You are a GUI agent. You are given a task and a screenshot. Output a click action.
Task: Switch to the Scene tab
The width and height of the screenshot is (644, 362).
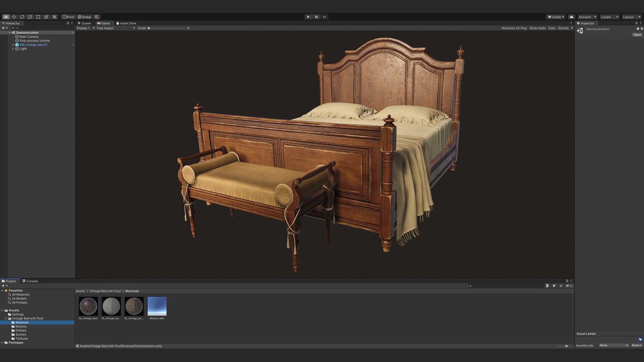[x=84, y=23]
